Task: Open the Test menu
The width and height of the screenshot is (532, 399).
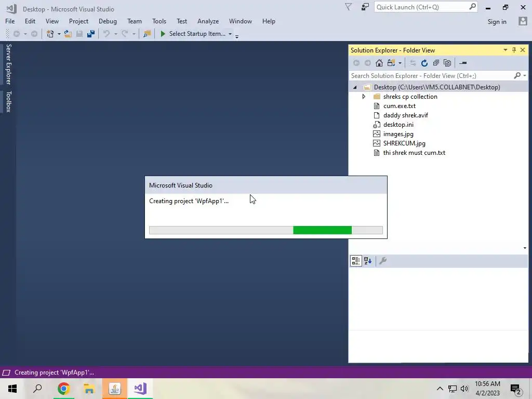Action: (x=181, y=21)
